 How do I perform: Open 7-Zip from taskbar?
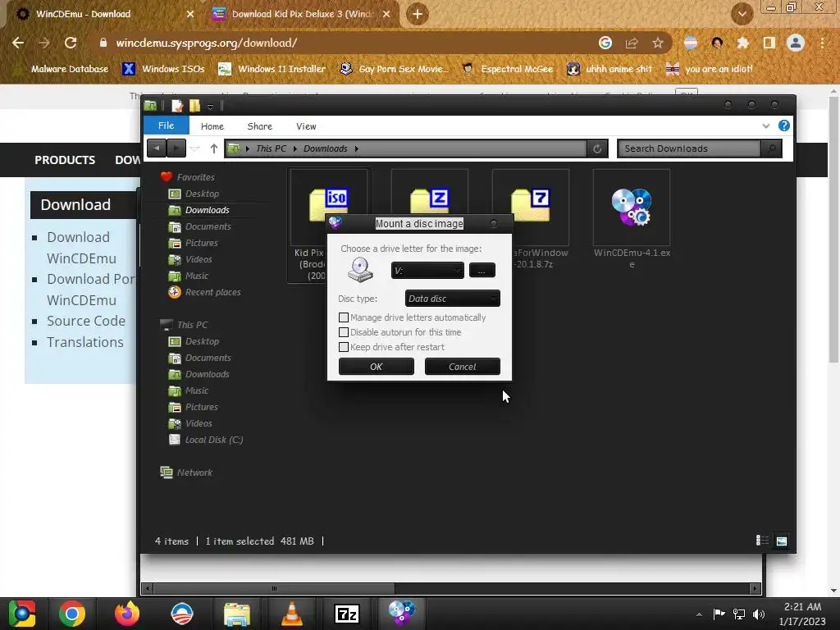coord(347,614)
